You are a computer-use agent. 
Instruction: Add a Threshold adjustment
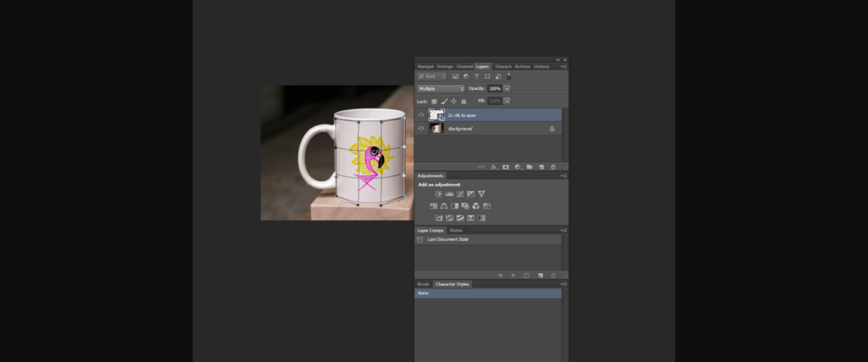pyautogui.click(x=460, y=218)
